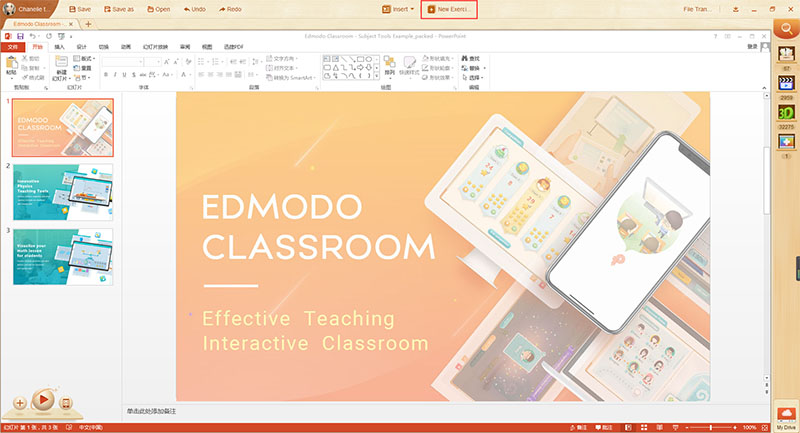Select slide 3 thumbnail Math lesson
Screen dimensions: 800x433
63,257
